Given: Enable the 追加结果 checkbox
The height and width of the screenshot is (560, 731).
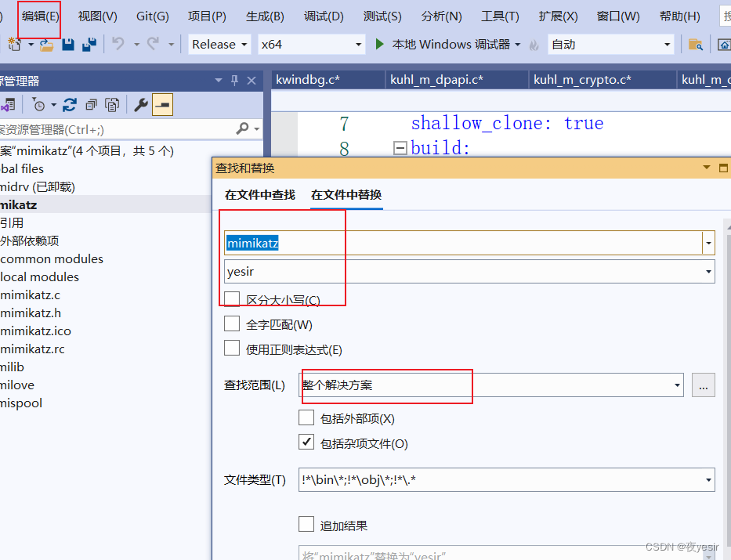Looking at the screenshot, I should coord(306,524).
